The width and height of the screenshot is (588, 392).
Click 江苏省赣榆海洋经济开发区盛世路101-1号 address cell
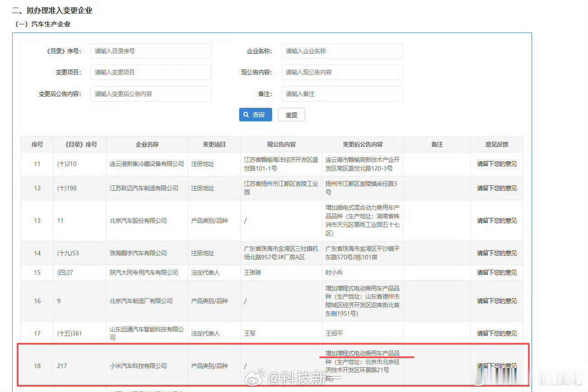coord(281,164)
